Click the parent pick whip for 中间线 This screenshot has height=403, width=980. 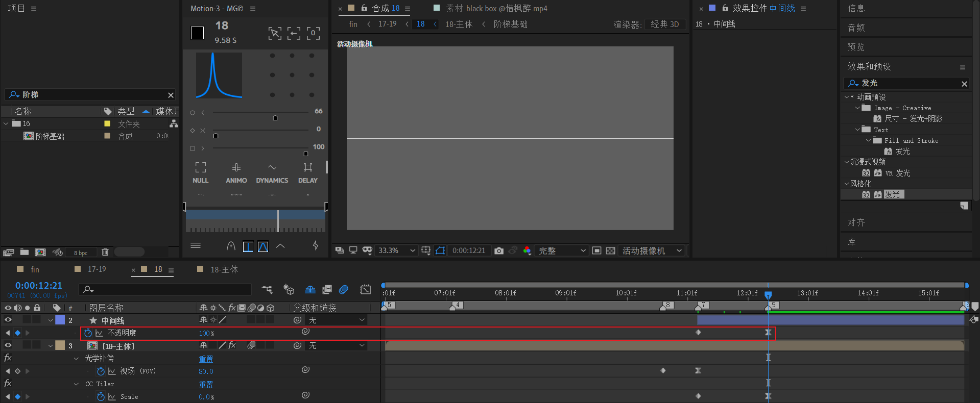click(x=297, y=320)
